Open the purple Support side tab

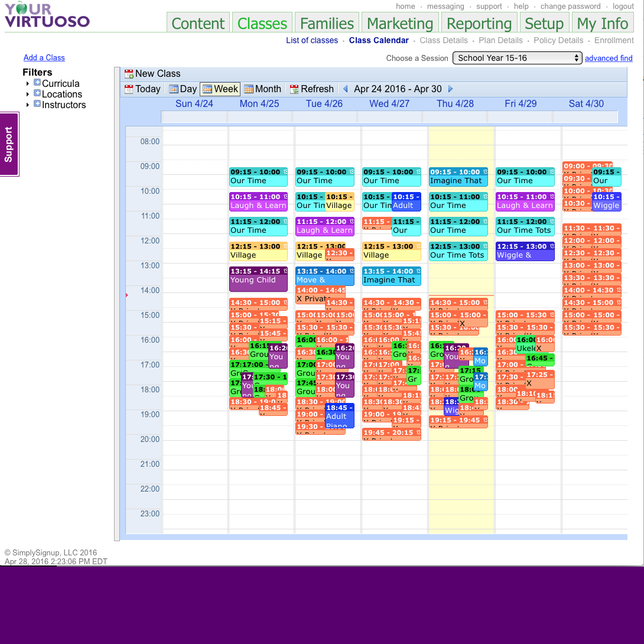pos(9,144)
